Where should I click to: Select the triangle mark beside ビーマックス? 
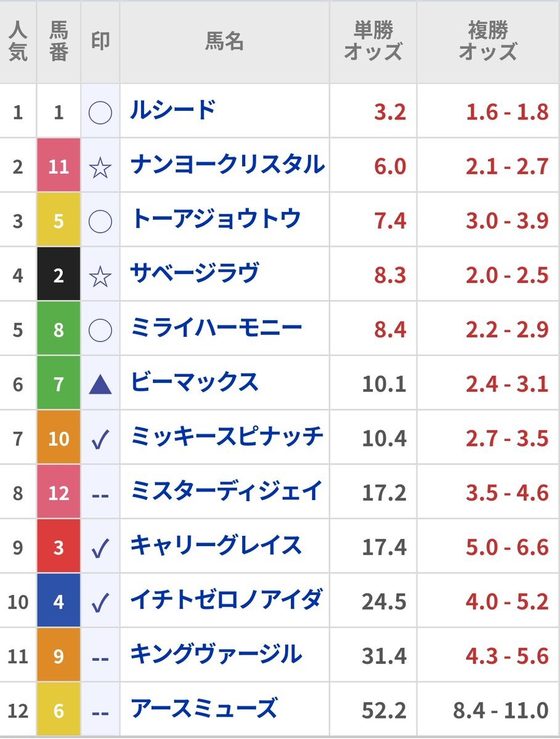(x=100, y=385)
